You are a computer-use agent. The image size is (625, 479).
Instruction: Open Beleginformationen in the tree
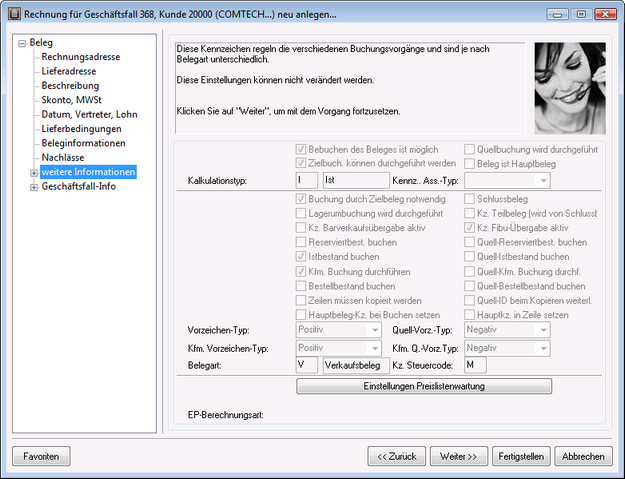[83, 143]
